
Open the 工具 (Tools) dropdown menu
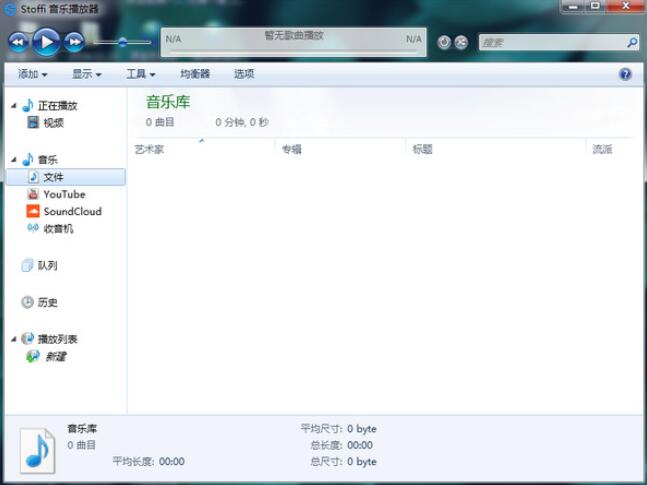tap(140, 74)
